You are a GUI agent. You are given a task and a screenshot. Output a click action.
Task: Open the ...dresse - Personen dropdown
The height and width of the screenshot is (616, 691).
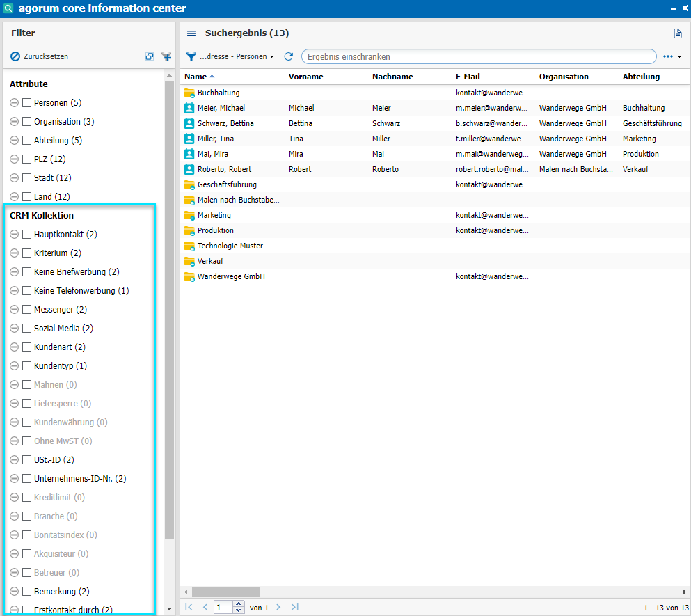237,56
